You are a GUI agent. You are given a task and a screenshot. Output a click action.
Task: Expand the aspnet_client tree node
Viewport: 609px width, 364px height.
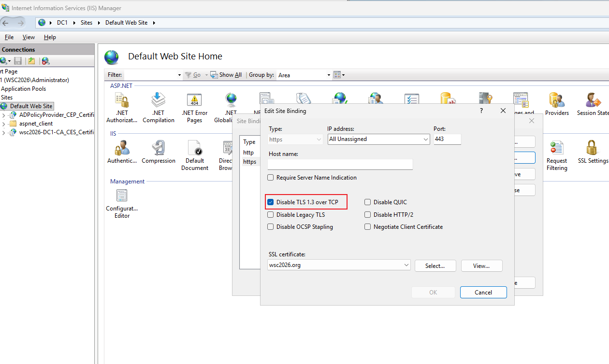4,124
